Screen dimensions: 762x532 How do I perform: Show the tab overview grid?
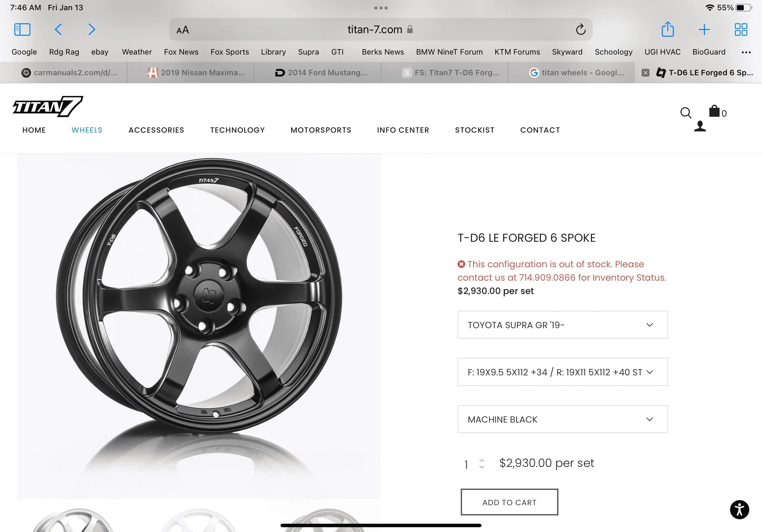click(x=741, y=29)
